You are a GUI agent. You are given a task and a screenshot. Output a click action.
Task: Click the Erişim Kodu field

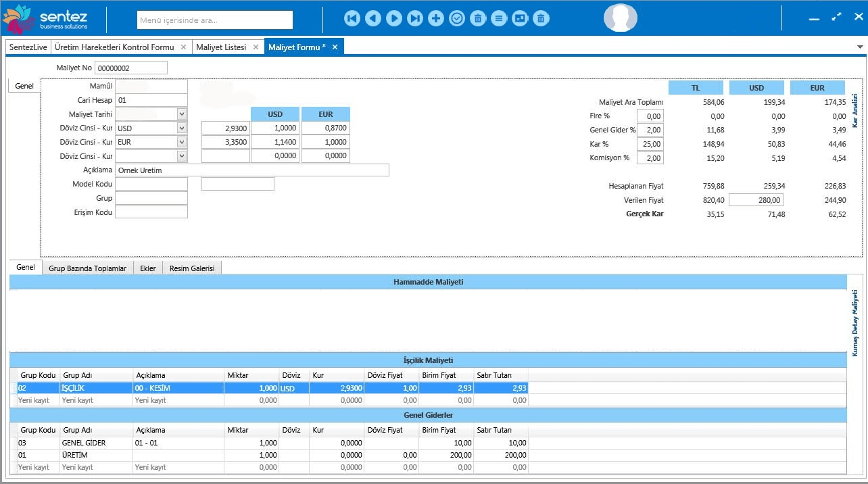pyautogui.click(x=151, y=212)
